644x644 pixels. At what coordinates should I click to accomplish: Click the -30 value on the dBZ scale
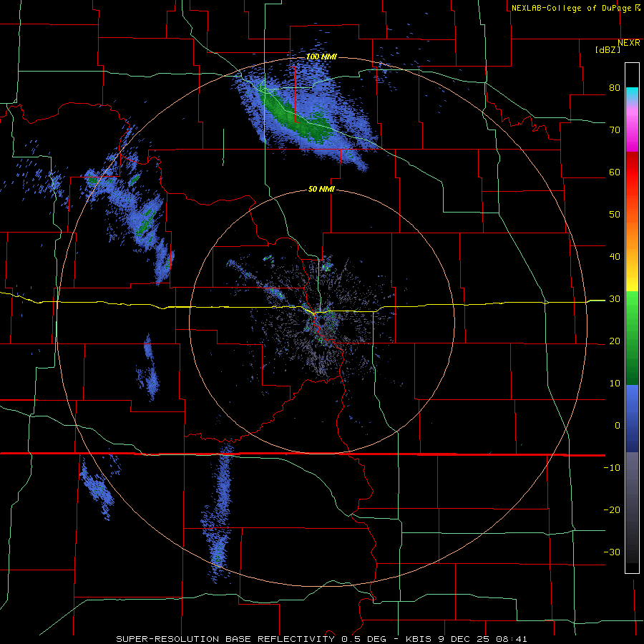pyautogui.click(x=612, y=552)
